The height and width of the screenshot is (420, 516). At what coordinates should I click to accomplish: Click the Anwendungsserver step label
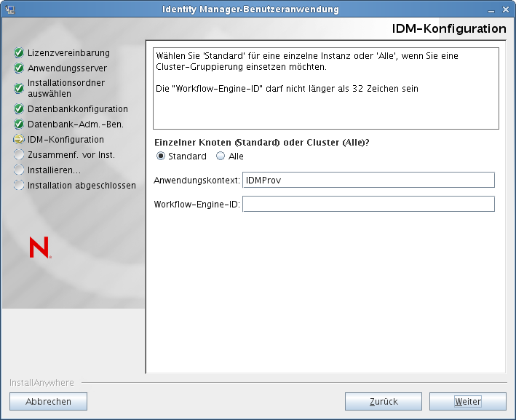(67, 68)
